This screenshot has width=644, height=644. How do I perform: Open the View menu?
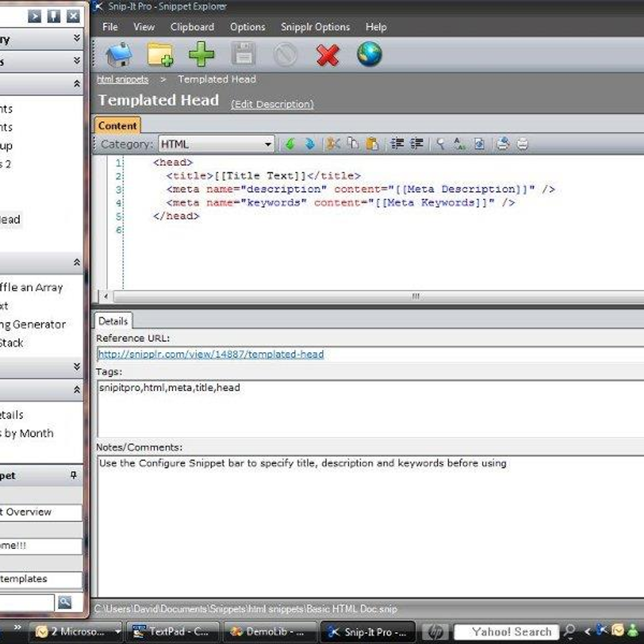point(144,26)
